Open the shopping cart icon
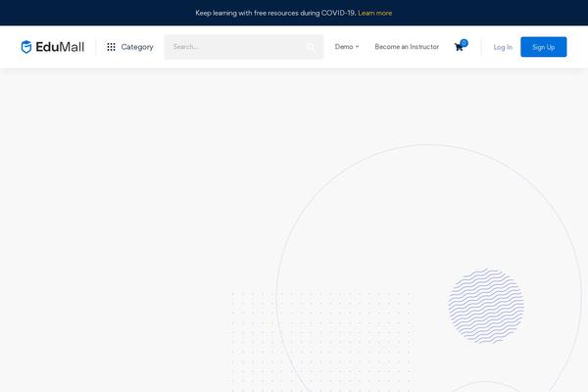588x392 pixels. pos(459,47)
